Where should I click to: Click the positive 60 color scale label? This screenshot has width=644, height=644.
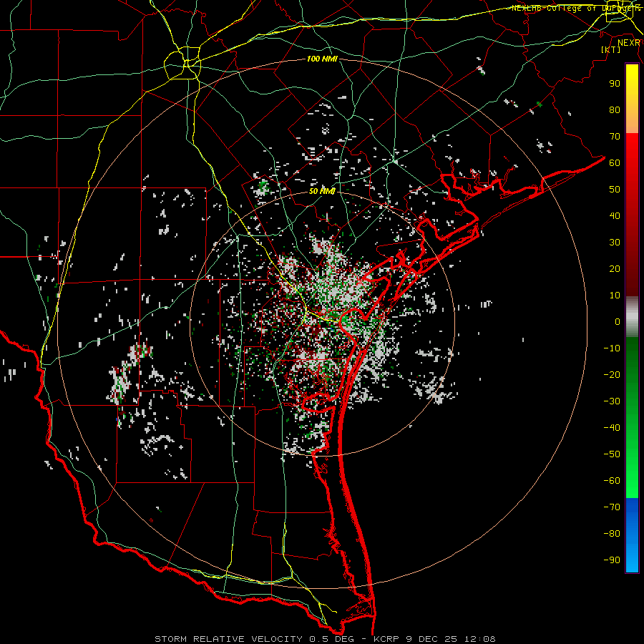pos(615,162)
